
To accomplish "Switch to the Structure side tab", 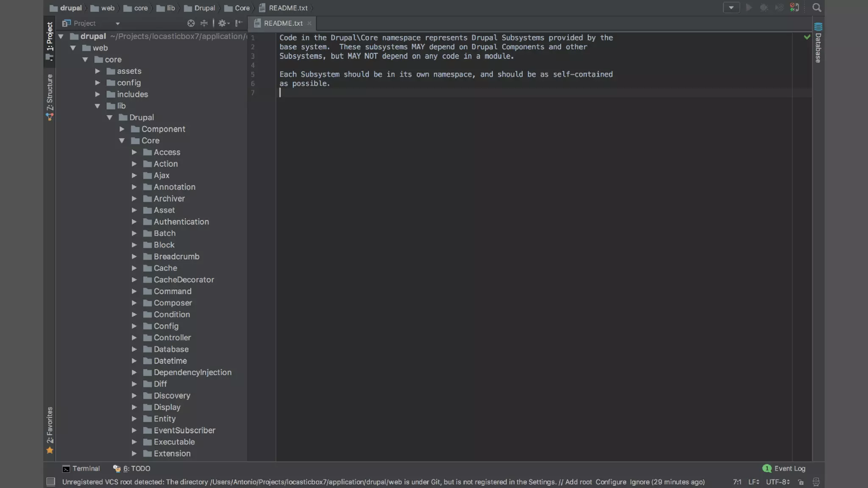I will (50, 93).
